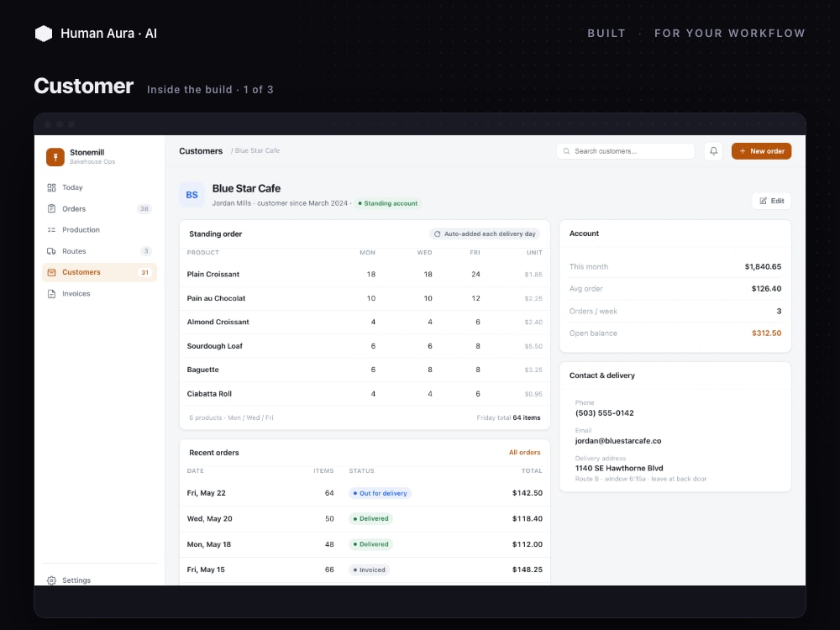Open Settings from sidebar

click(99, 580)
